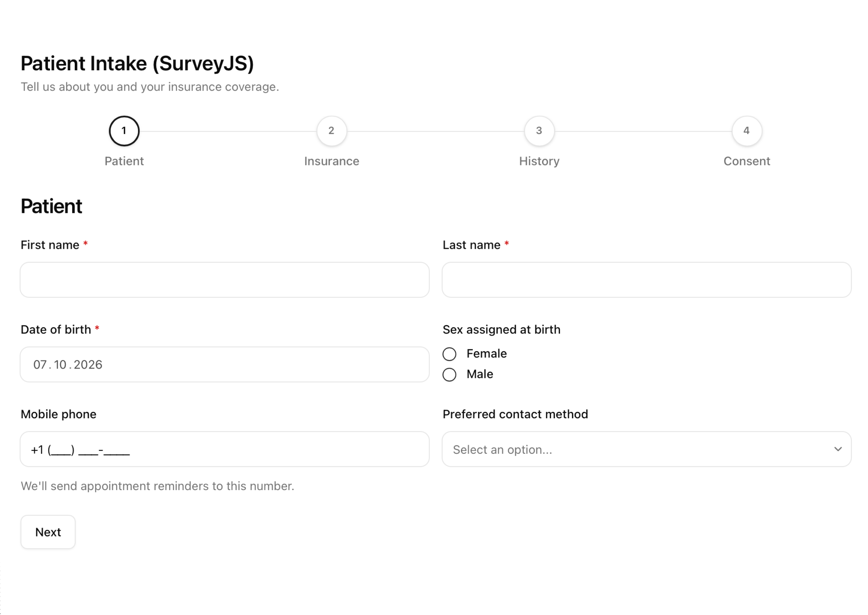868x615 pixels.
Task: Click the appointment reminders help text
Action: [x=157, y=486]
